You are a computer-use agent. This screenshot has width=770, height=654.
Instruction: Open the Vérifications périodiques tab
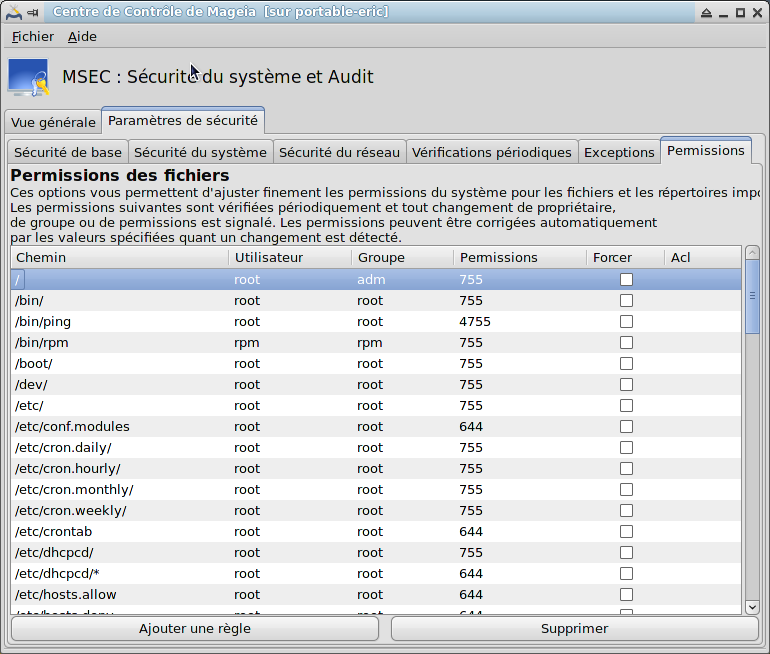click(x=492, y=153)
